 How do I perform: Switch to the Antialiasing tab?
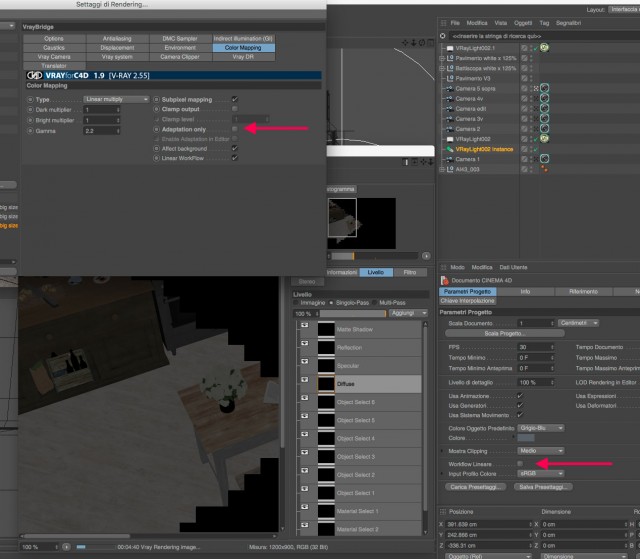coord(117,38)
